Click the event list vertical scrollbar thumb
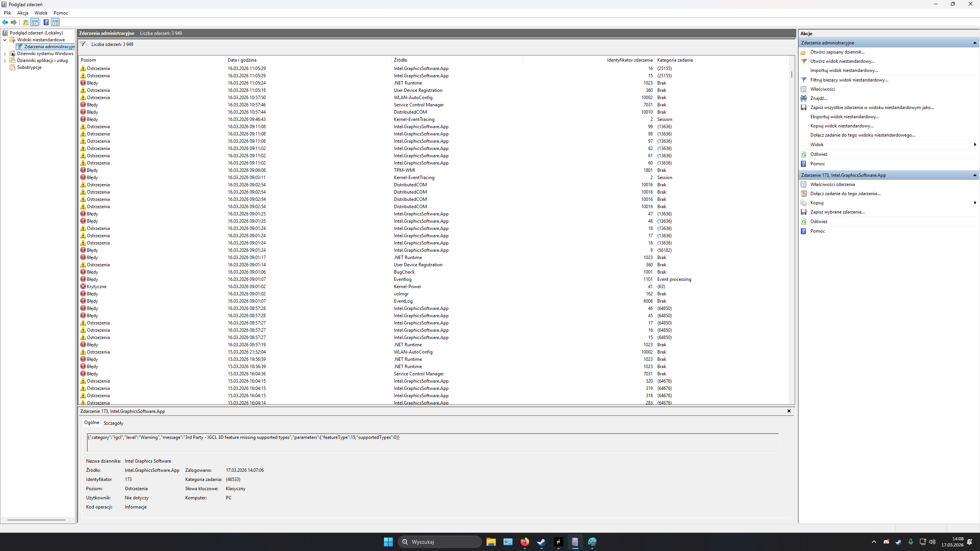The image size is (980, 551). (791, 73)
